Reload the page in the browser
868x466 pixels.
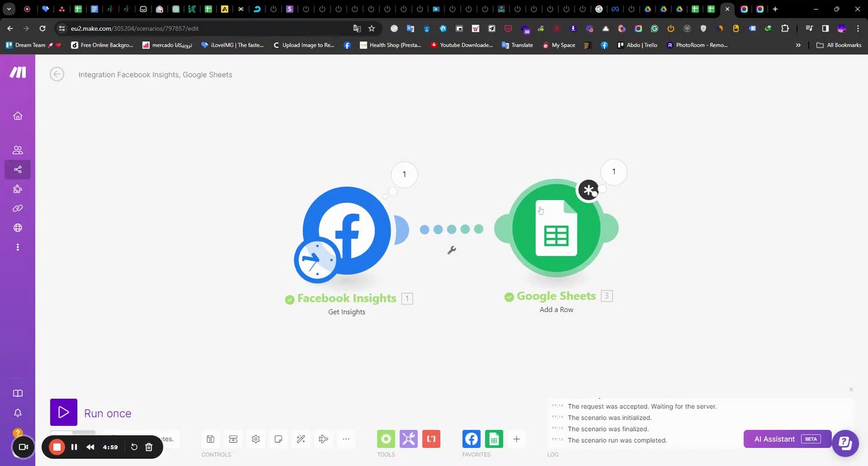pos(42,28)
